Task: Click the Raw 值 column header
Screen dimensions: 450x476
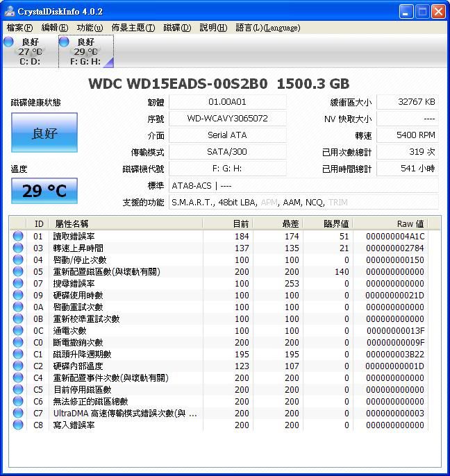Action: (410, 223)
